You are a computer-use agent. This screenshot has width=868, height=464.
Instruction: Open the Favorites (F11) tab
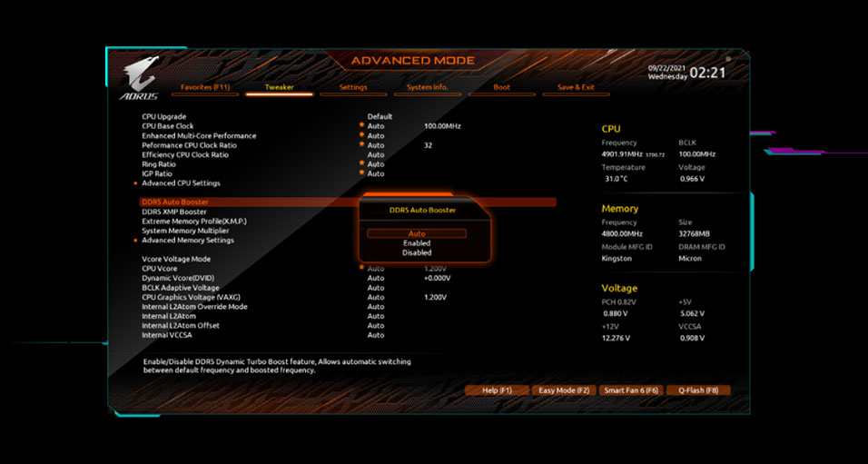pos(205,88)
